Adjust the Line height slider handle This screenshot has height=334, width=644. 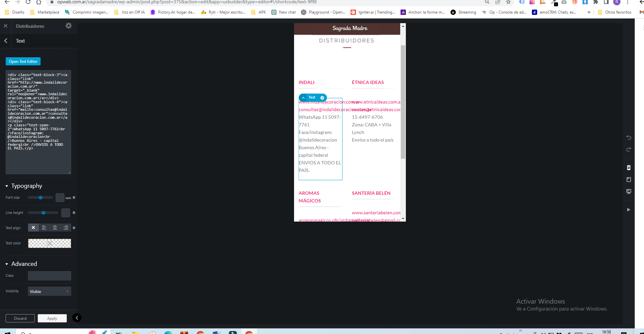[43, 213]
